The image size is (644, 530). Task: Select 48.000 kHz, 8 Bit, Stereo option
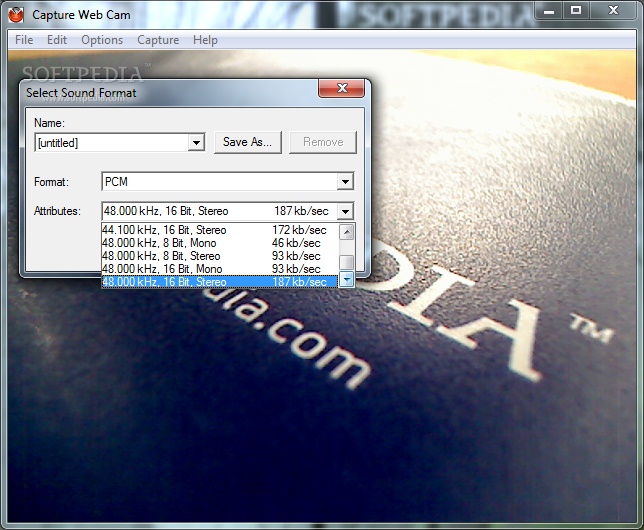220,256
